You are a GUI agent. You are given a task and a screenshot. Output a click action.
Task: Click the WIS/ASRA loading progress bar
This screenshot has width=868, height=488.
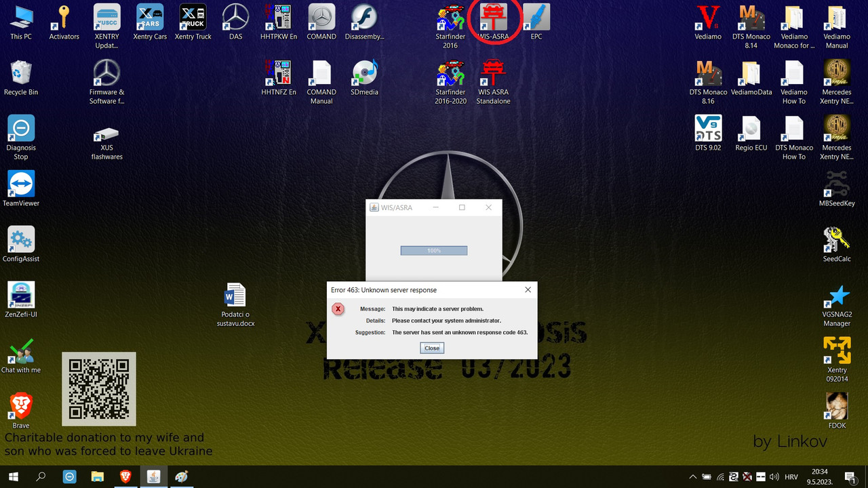pos(434,251)
